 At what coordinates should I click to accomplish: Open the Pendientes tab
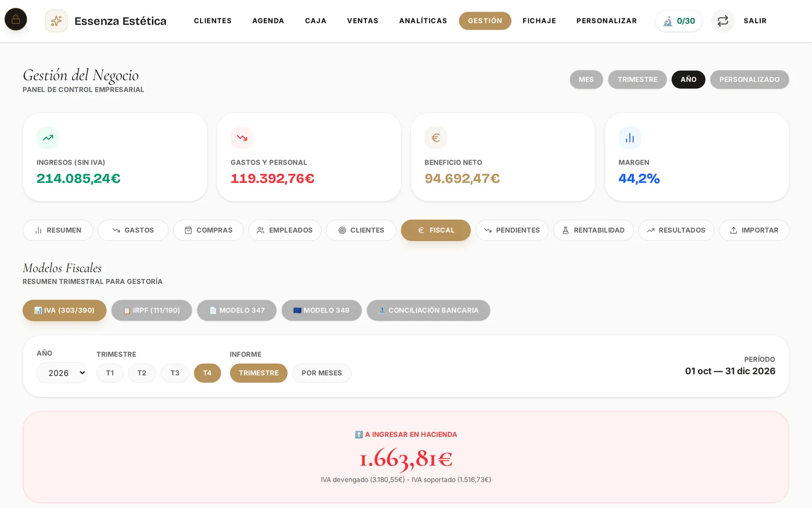pos(512,230)
